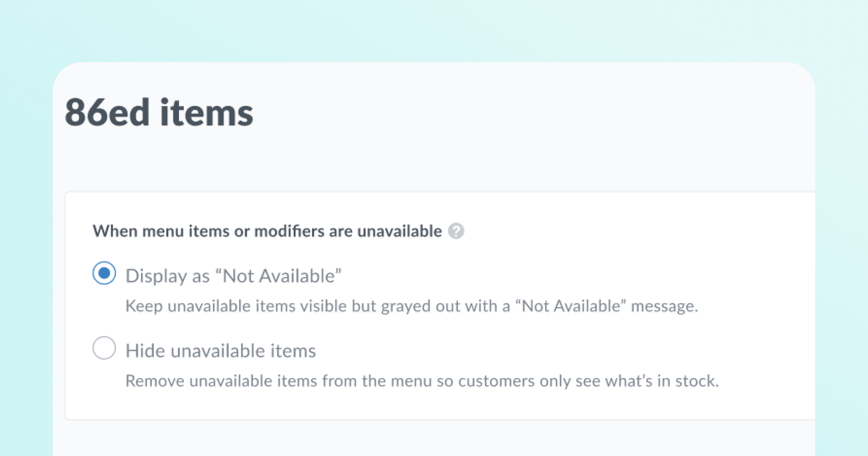Click the blue dot inside the selected radio
This screenshot has width=868, height=456.
pos(104,273)
